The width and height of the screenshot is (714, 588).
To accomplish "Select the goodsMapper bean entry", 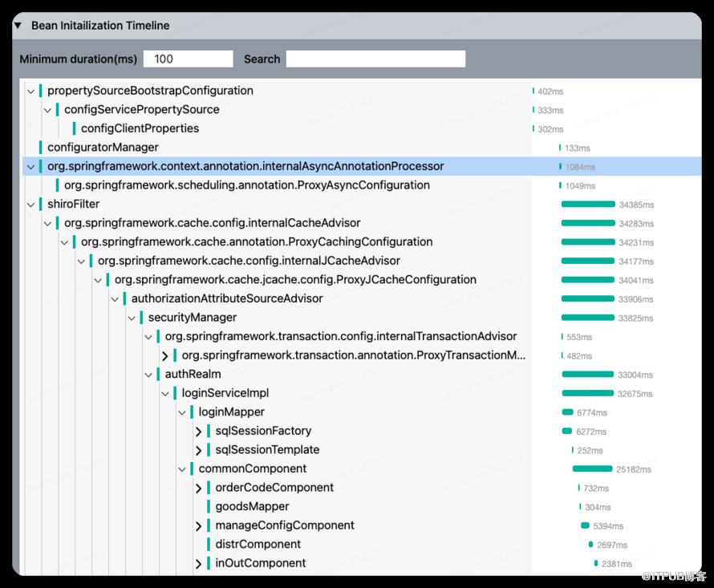I will 252,506.
